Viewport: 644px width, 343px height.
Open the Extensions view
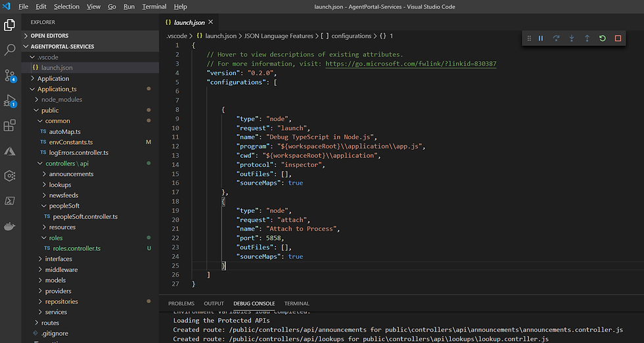(x=9, y=126)
